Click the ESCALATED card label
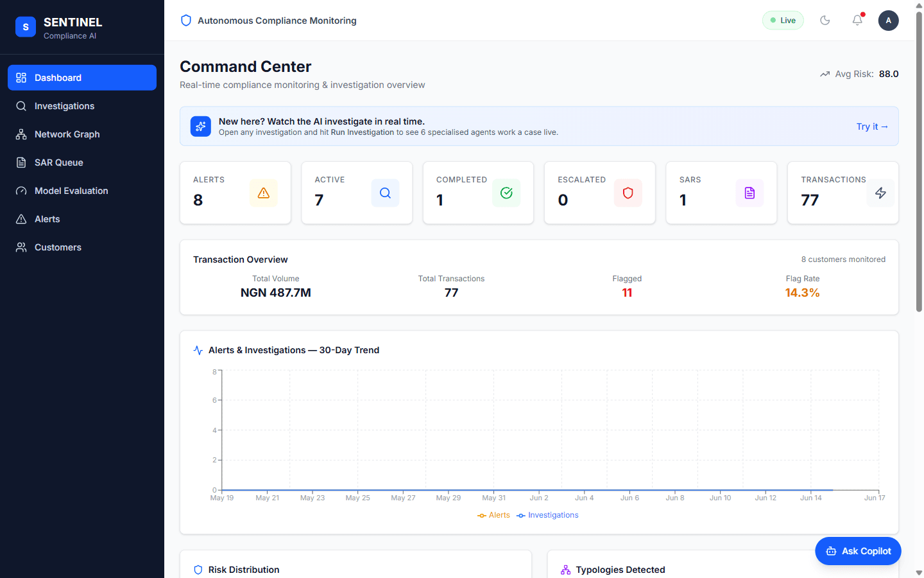The height and width of the screenshot is (578, 924). pos(581,180)
